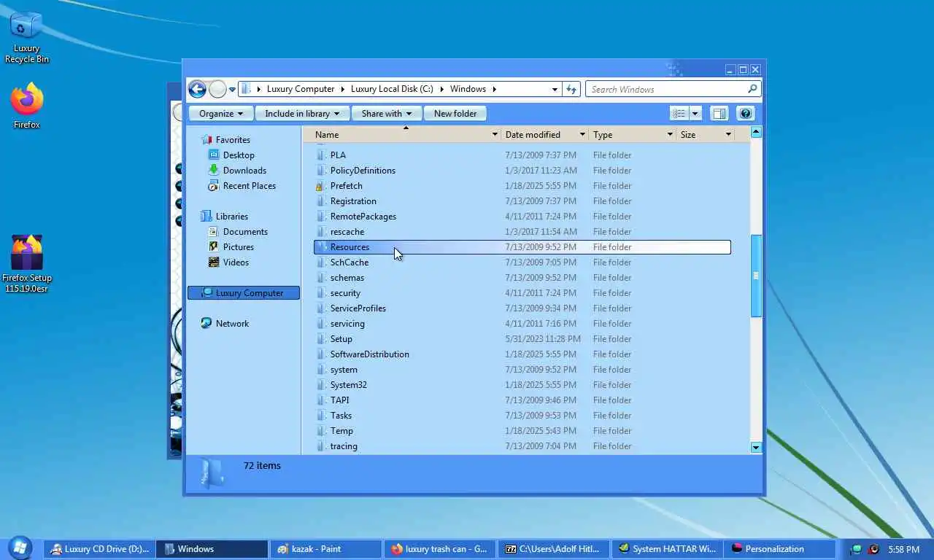Open the Organize dropdown menu
Viewport: 934px width, 560px height.
[221, 114]
